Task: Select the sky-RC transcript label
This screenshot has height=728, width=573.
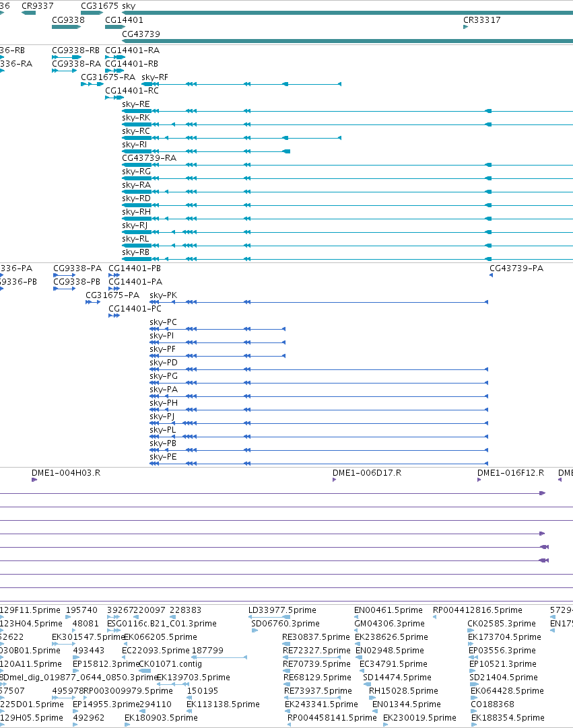Action: (x=136, y=131)
